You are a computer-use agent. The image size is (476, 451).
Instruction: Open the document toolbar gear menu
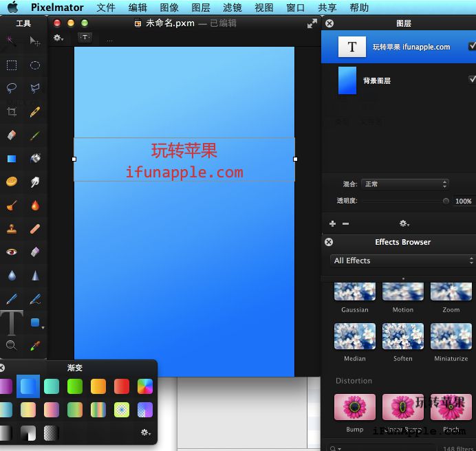(x=58, y=38)
